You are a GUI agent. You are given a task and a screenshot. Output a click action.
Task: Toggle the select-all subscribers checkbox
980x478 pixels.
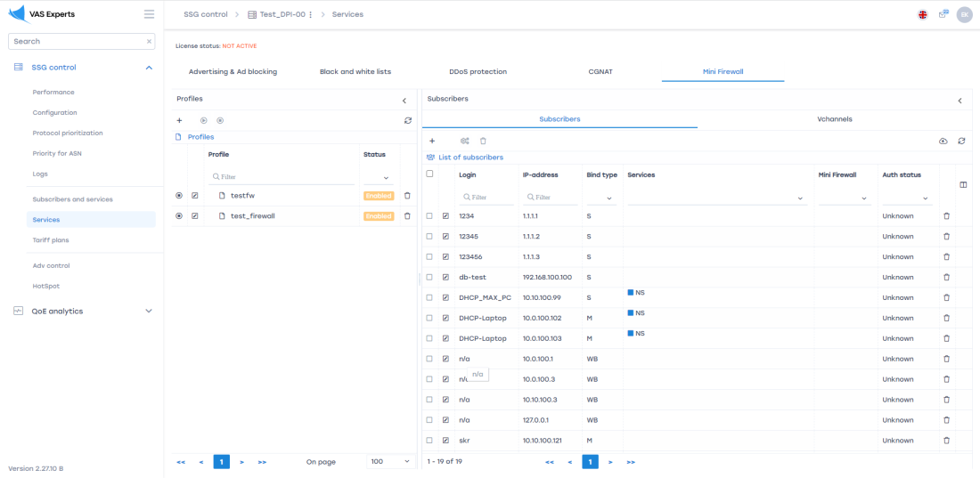(429, 174)
